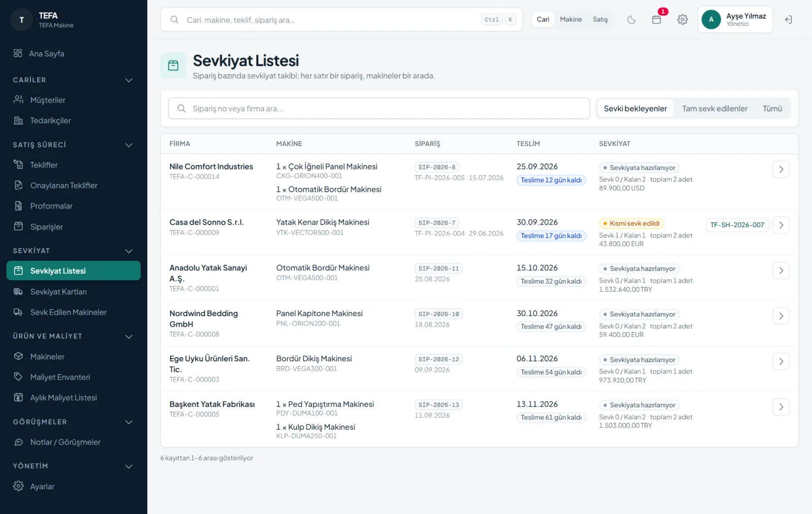This screenshot has width=812, height=514.
Task: Open settings gear icon in top bar
Action: (683, 20)
